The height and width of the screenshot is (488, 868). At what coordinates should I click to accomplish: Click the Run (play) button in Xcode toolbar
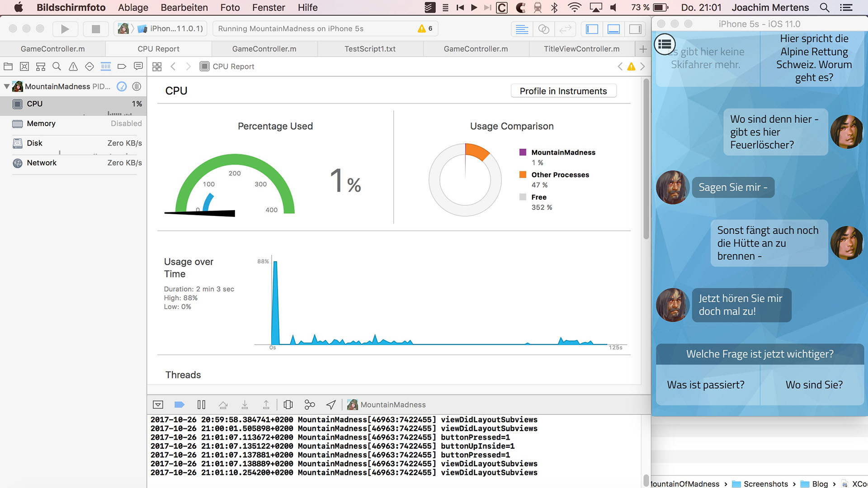[x=65, y=29]
